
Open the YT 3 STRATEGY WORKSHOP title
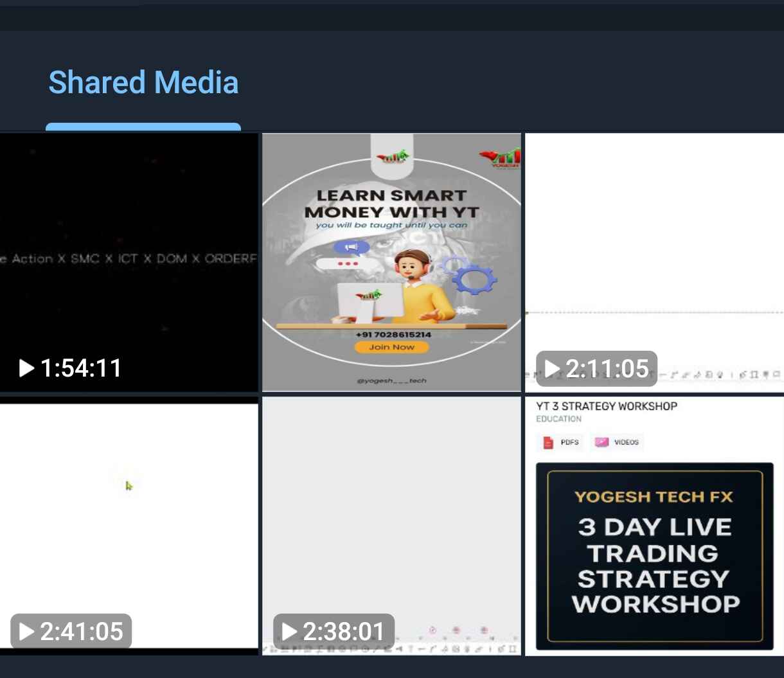[605, 406]
